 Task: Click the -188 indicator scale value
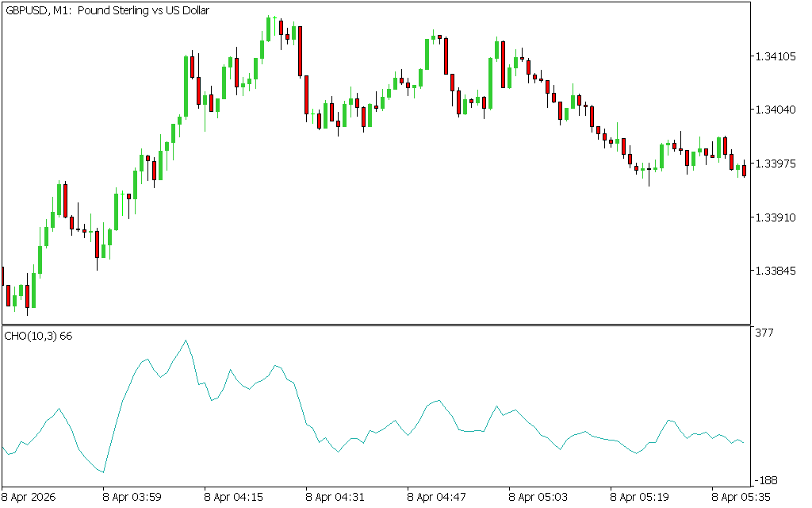click(x=766, y=480)
